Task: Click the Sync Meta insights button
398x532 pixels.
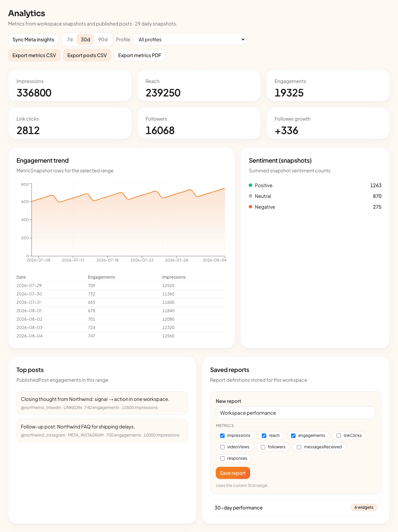Action: pyautogui.click(x=33, y=39)
